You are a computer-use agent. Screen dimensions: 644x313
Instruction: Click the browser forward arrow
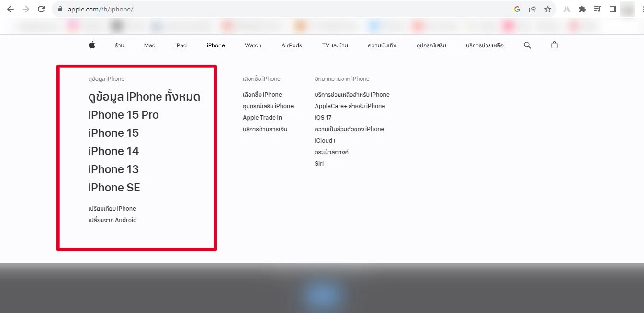coord(26,9)
